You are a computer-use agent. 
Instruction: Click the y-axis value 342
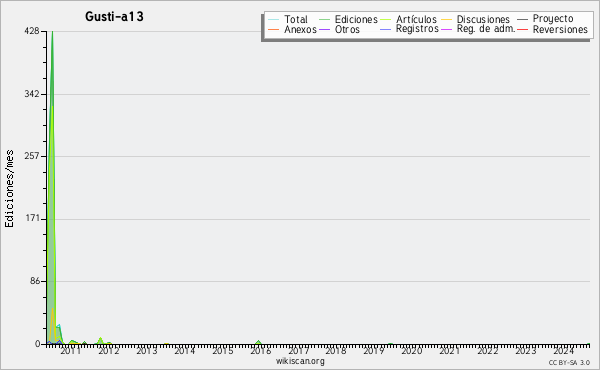coord(32,94)
